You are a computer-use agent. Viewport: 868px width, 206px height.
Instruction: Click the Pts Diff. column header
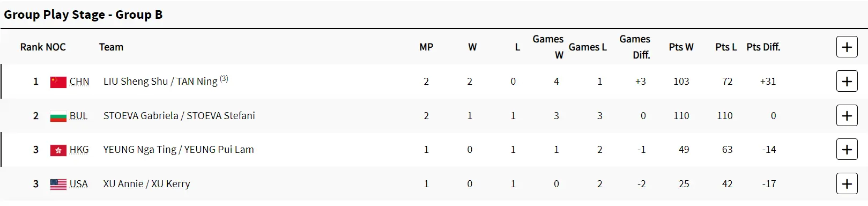tap(763, 47)
